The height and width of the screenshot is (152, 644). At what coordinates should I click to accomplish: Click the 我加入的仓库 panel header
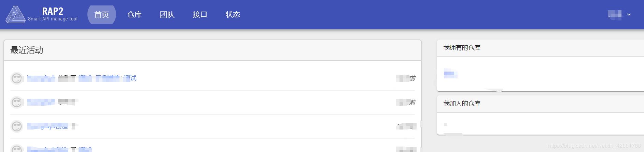(462, 104)
